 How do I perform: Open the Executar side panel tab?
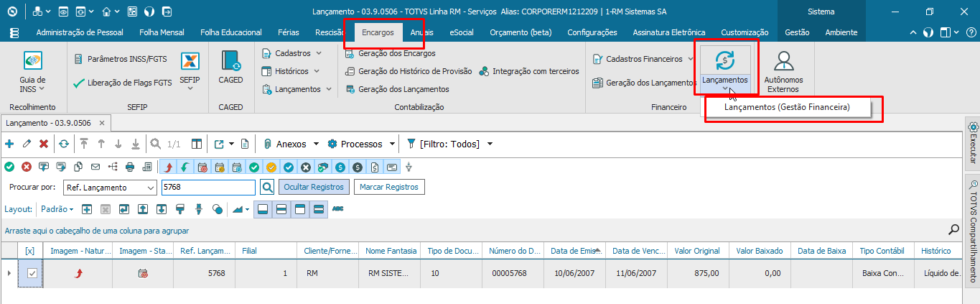(973, 143)
